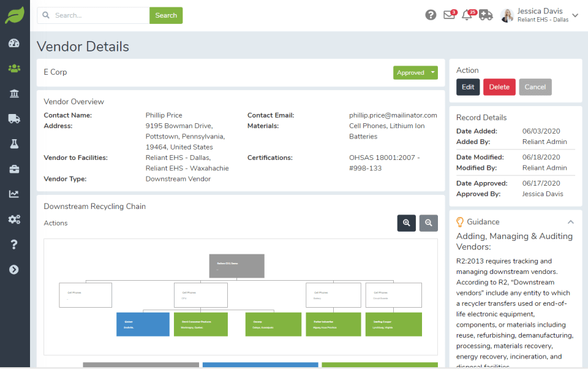This screenshot has width=588, height=369.
Task: Click the green leaf logo icon
Action: tap(15, 15)
